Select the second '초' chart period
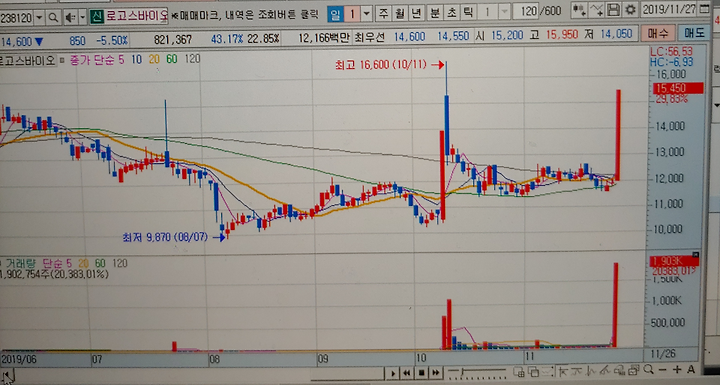Image resolution: width=720 pixels, height=385 pixels. click(451, 12)
